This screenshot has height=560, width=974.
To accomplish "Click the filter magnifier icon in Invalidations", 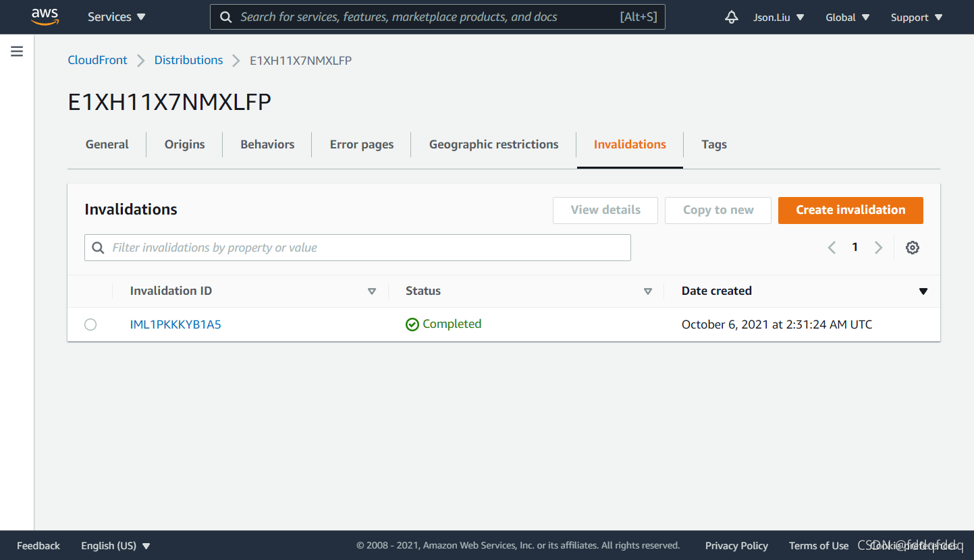I will point(99,248).
